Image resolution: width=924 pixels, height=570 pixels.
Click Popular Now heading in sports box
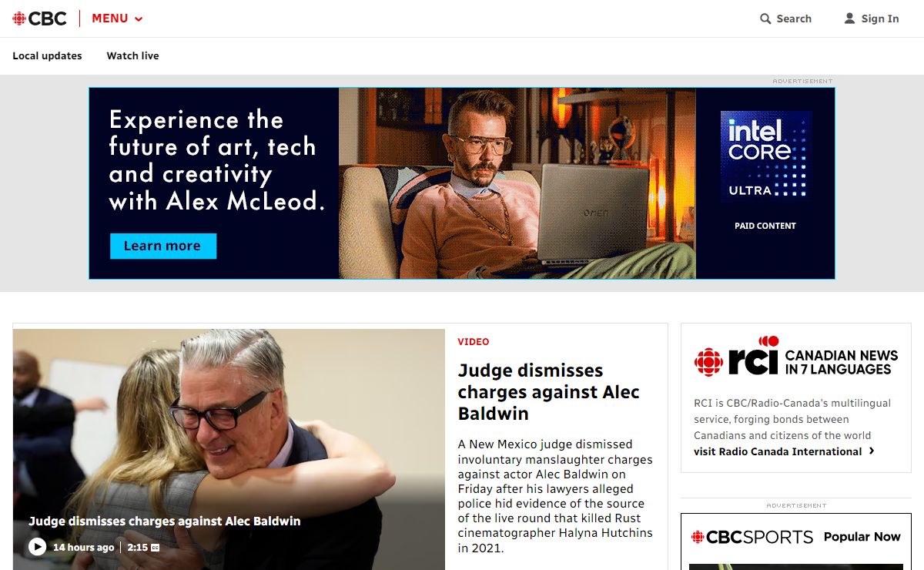click(x=862, y=537)
